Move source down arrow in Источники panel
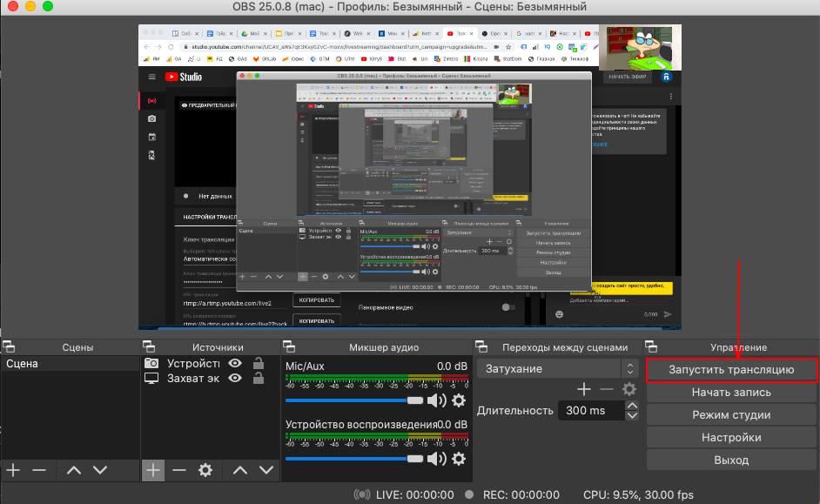 [266, 470]
